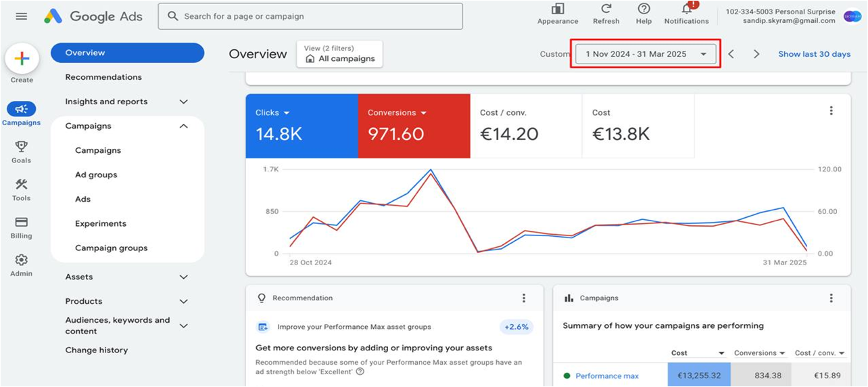Open scorecard three-dot options menu
Viewport: 868px width, 387px height.
(x=831, y=111)
